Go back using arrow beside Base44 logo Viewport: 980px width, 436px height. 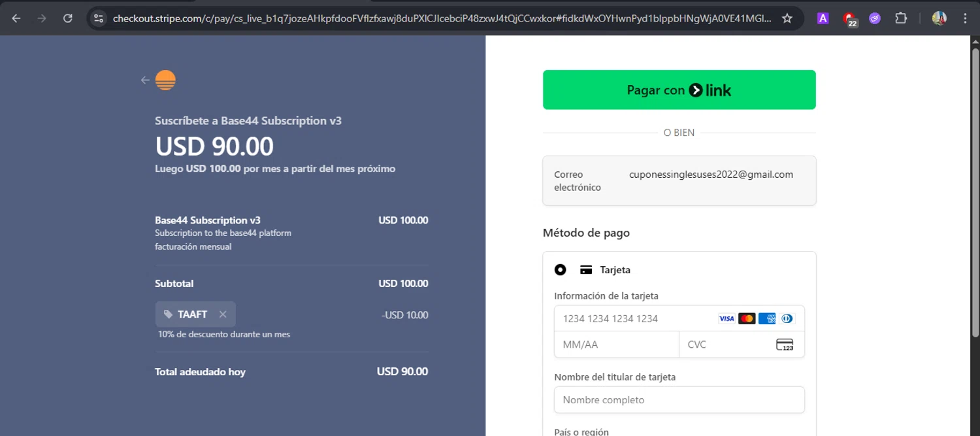pyautogui.click(x=145, y=80)
